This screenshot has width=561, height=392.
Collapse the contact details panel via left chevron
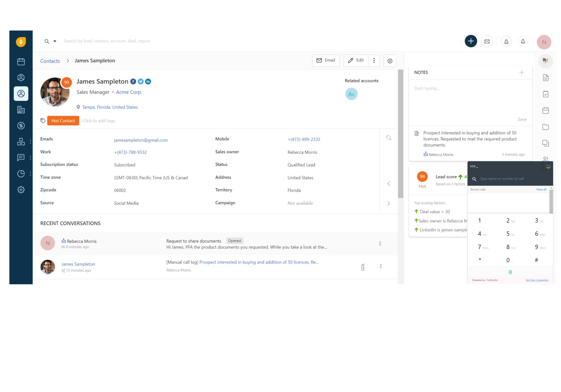coord(389,184)
